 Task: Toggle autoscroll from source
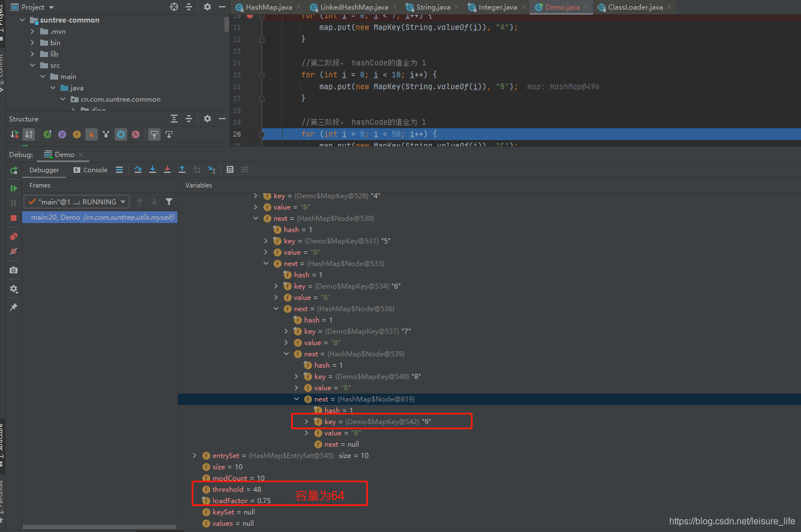click(169, 134)
